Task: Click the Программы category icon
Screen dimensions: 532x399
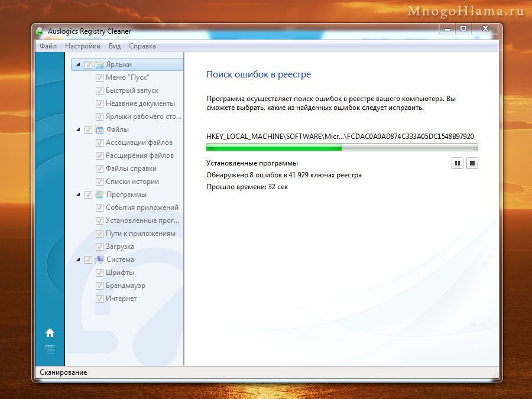Action: pos(99,194)
